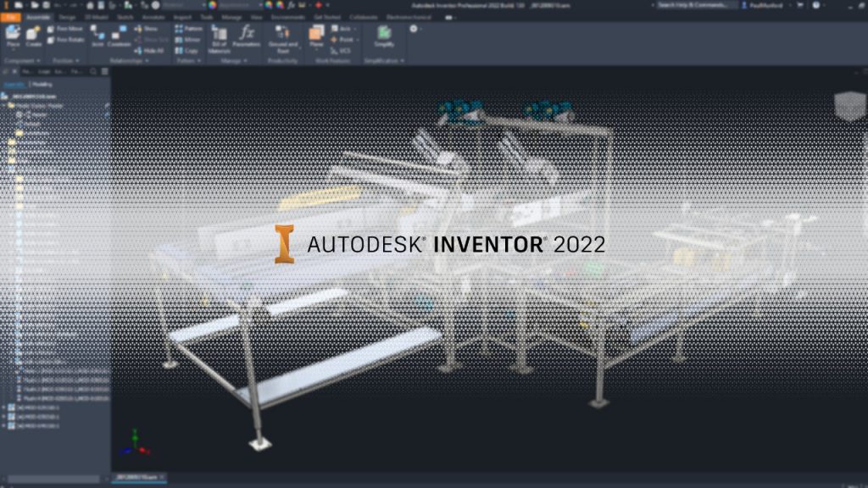Click the Mirror tool
Image resolution: width=868 pixels, height=488 pixels.
click(x=188, y=40)
